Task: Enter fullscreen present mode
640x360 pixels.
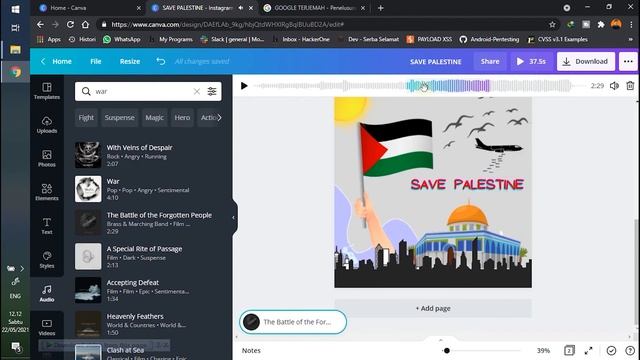Action: [x=588, y=350]
